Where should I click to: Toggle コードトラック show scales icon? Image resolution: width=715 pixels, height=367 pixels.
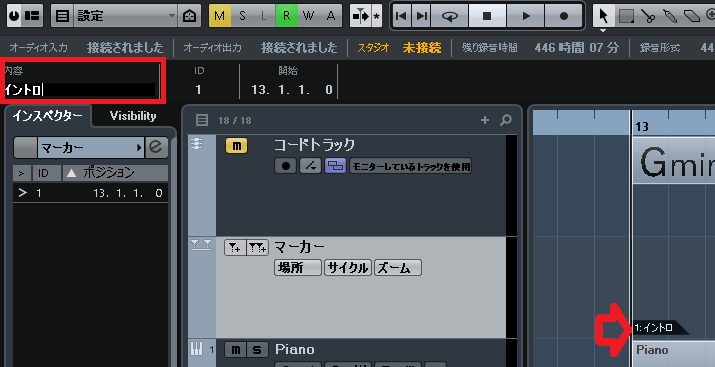tap(336, 166)
